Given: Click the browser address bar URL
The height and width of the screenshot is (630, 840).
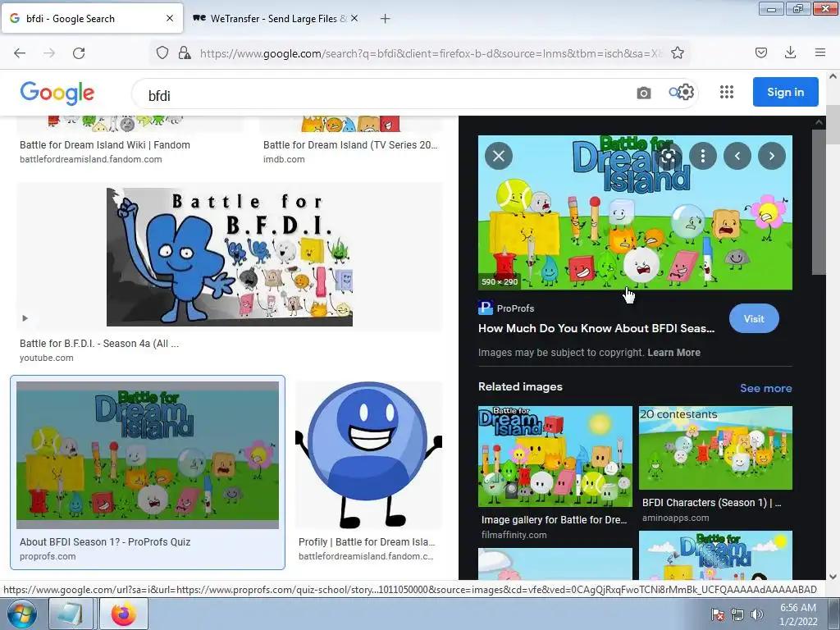Looking at the screenshot, I should tap(431, 53).
